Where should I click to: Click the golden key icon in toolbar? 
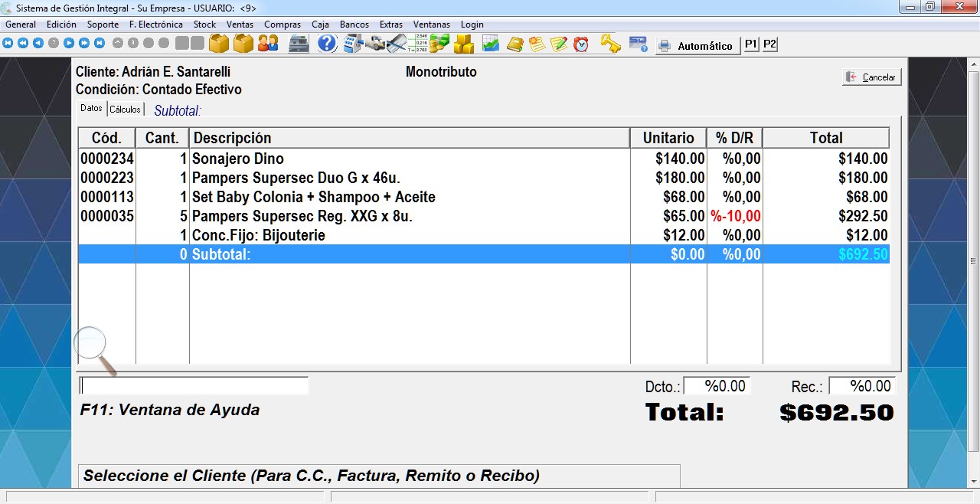pyautogui.click(x=610, y=44)
